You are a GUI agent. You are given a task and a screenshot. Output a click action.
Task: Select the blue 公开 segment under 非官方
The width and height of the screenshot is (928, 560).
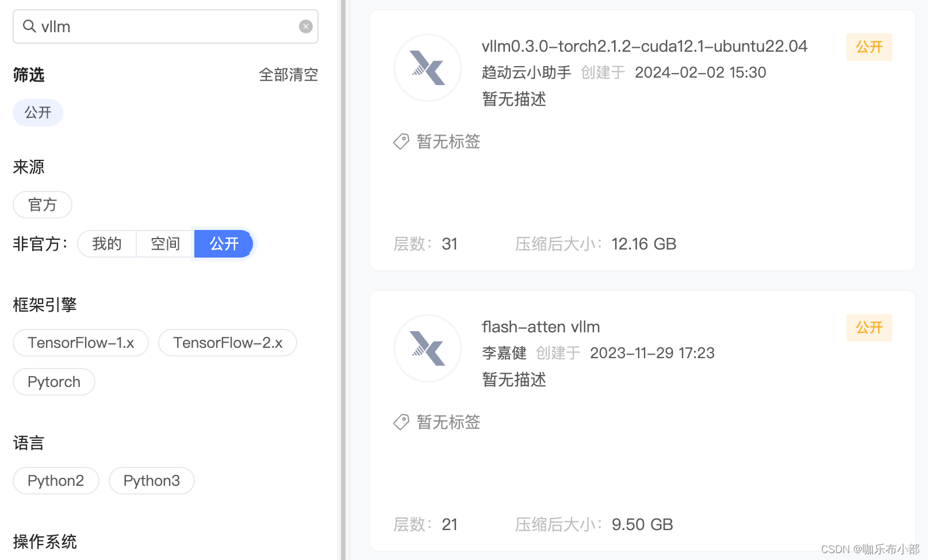click(224, 244)
